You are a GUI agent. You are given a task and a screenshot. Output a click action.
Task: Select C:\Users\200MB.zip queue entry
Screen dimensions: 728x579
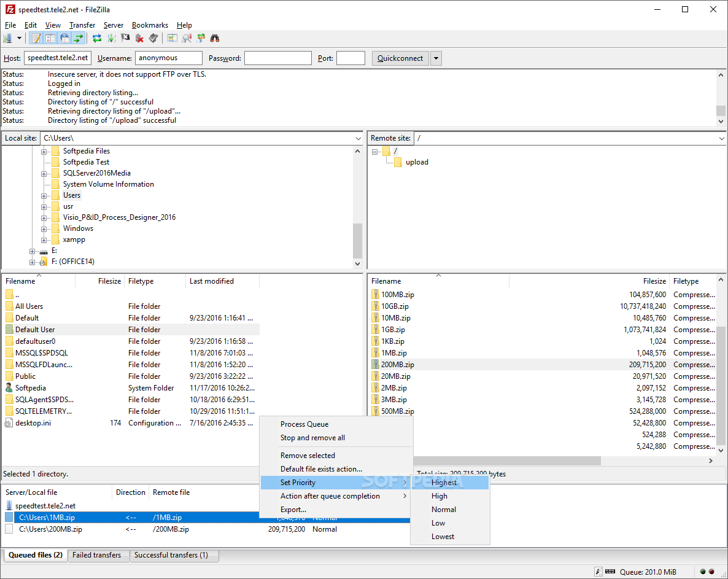coord(207,529)
